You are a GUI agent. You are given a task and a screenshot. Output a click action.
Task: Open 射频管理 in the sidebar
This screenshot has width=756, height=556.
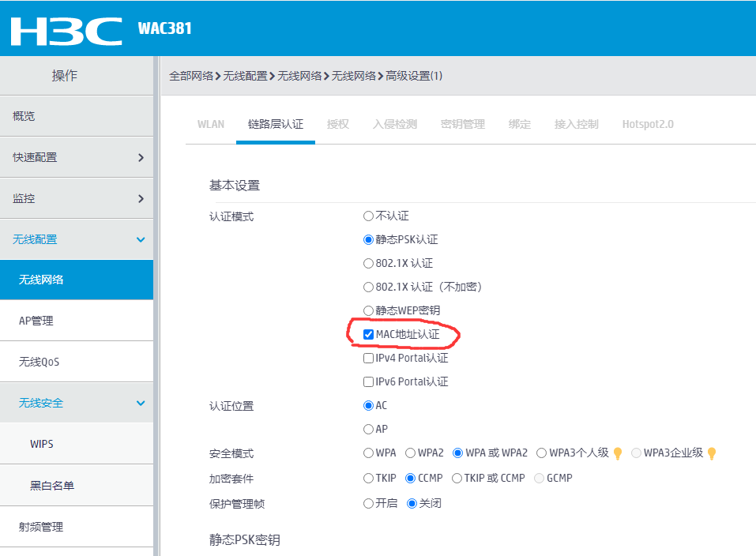coord(77,527)
